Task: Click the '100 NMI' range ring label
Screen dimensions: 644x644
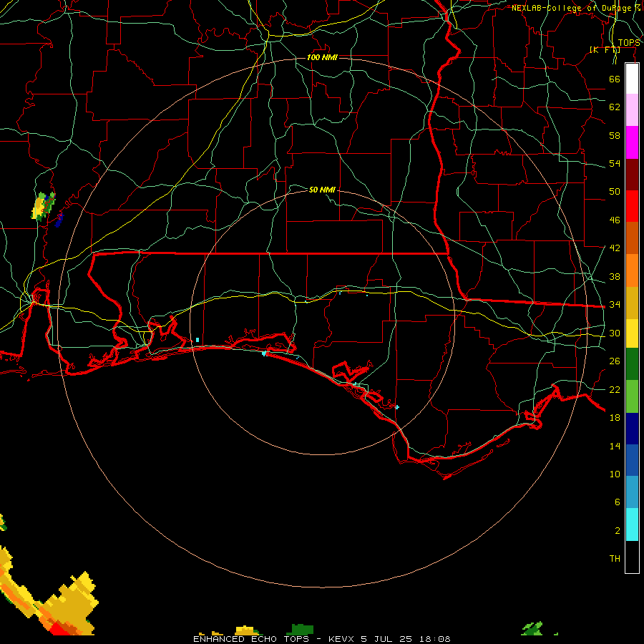Action: coord(322,57)
